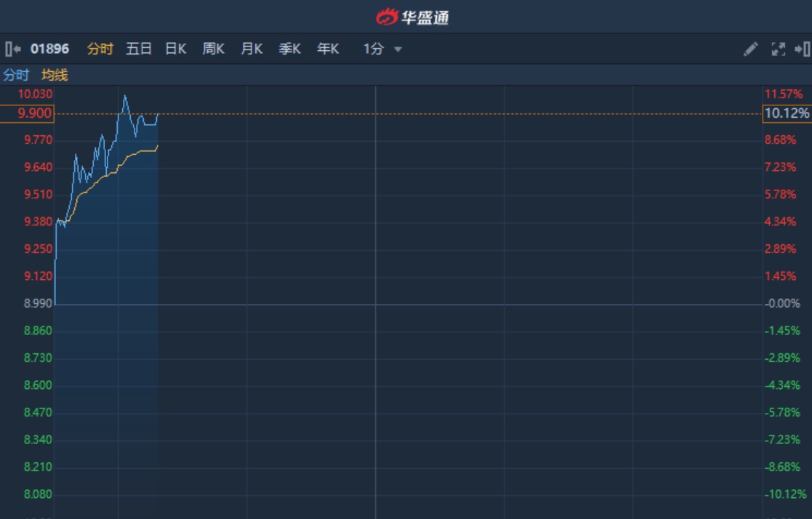Click the highlighted 9.900 price label
This screenshot has width=812, height=519.
[27, 113]
